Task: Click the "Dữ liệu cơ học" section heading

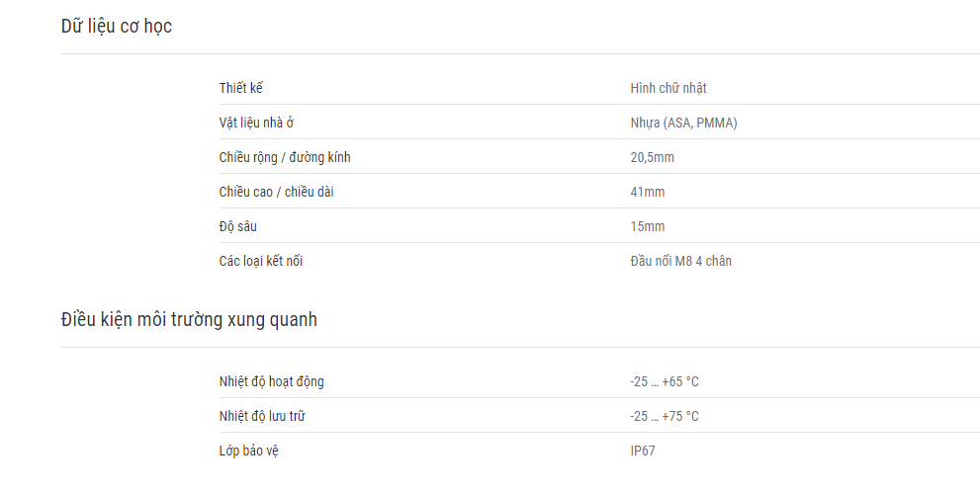Action: coord(117,27)
